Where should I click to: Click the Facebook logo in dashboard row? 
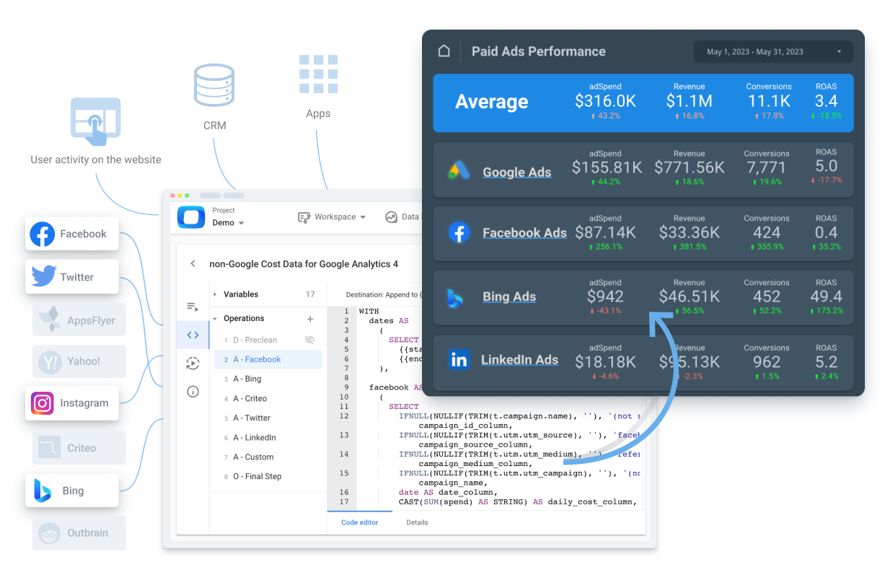[459, 233]
